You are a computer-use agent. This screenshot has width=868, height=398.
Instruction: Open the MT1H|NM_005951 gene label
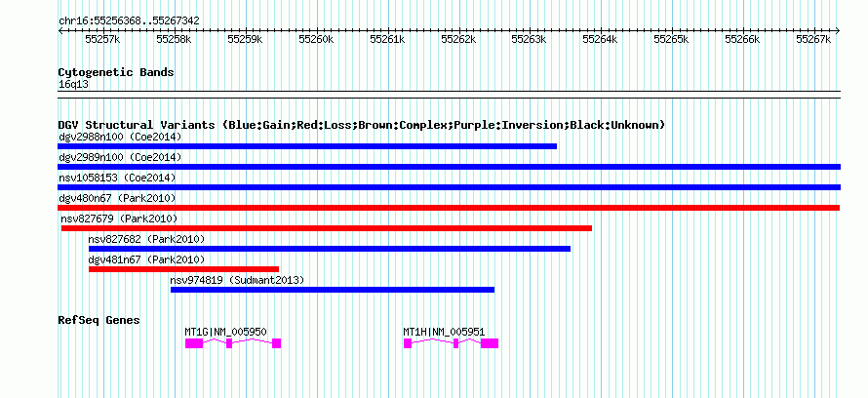444,332
